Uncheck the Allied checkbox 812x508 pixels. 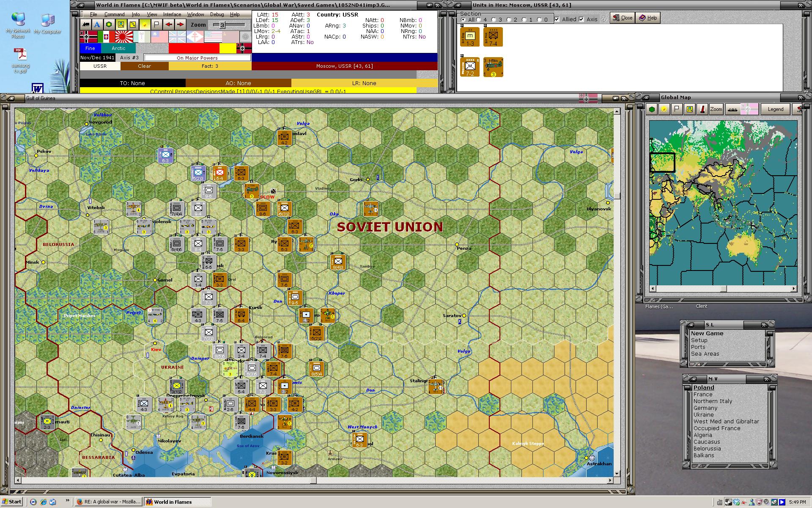coord(557,19)
